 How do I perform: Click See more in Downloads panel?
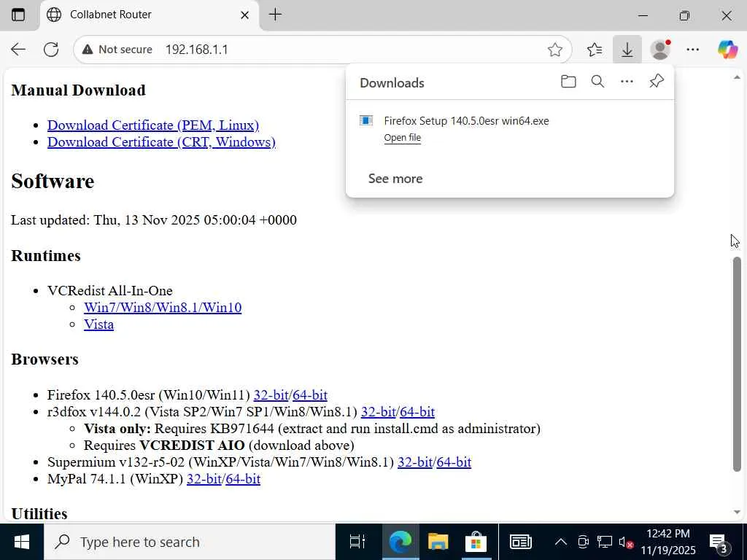tap(395, 179)
